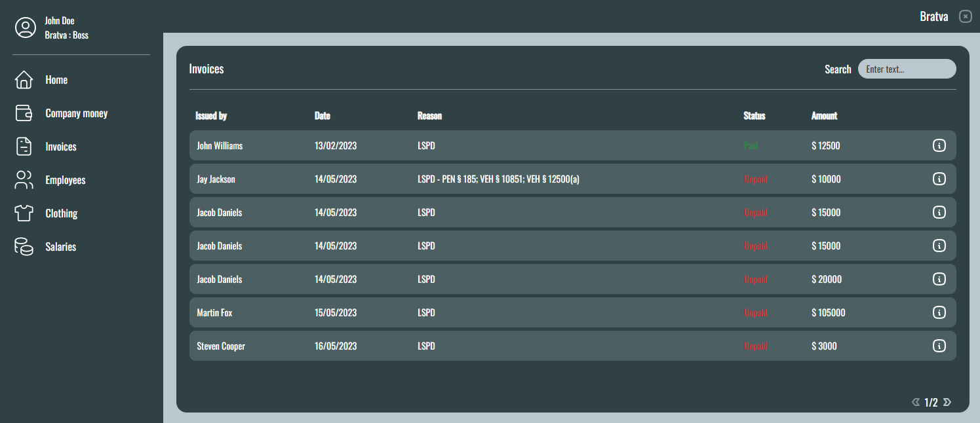Close the Bratva panel

[x=965, y=16]
